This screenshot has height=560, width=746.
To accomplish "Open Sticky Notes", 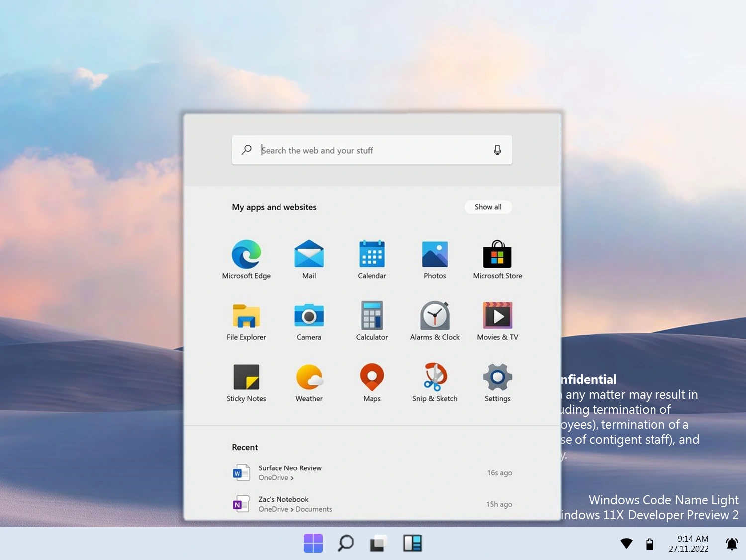I will pos(246,383).
